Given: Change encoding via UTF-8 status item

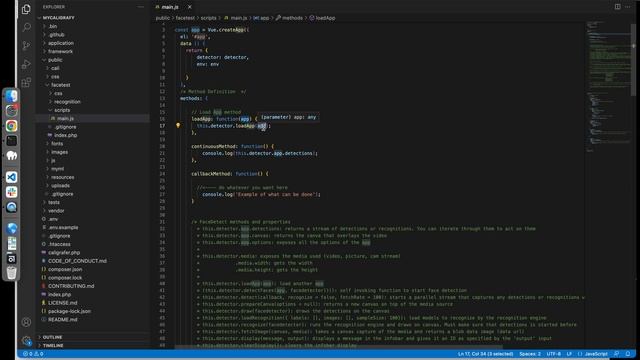Looking at the screenshot, I should (x=553, y=354).
